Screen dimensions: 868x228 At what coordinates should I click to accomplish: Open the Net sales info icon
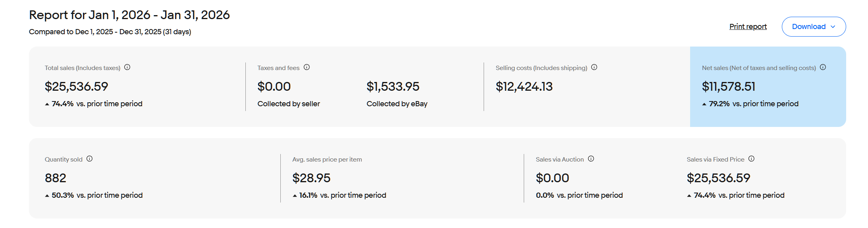[823, 67]
